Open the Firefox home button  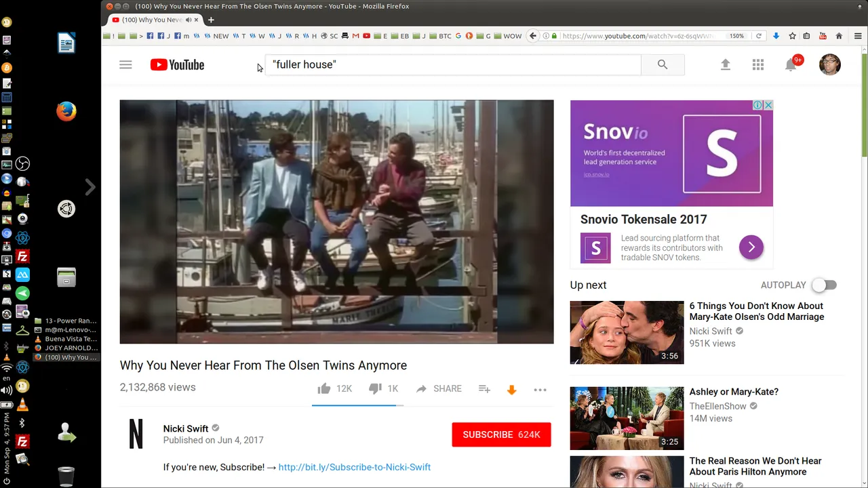[839, 36]
